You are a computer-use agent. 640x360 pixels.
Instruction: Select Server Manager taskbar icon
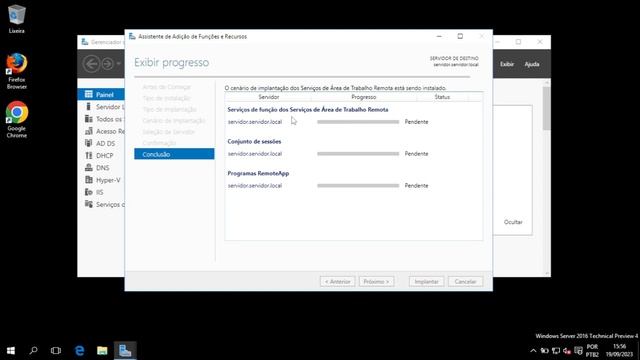pos(125,350)
